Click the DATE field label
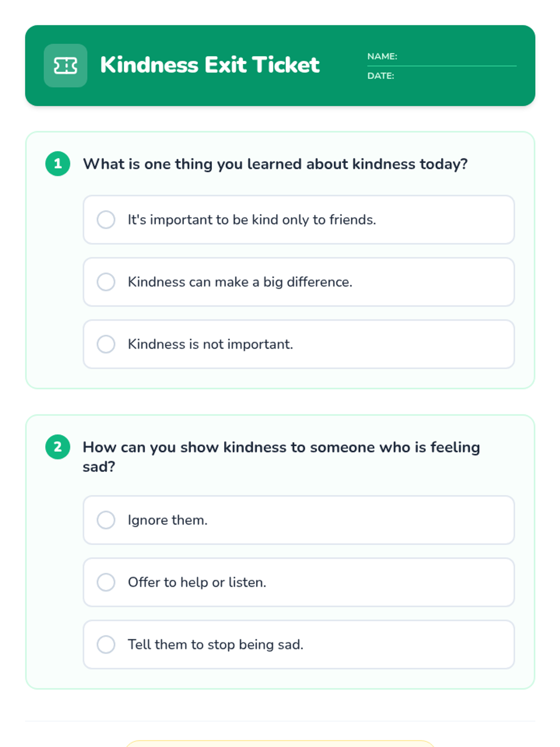560x747 pixels. [381, 76]
